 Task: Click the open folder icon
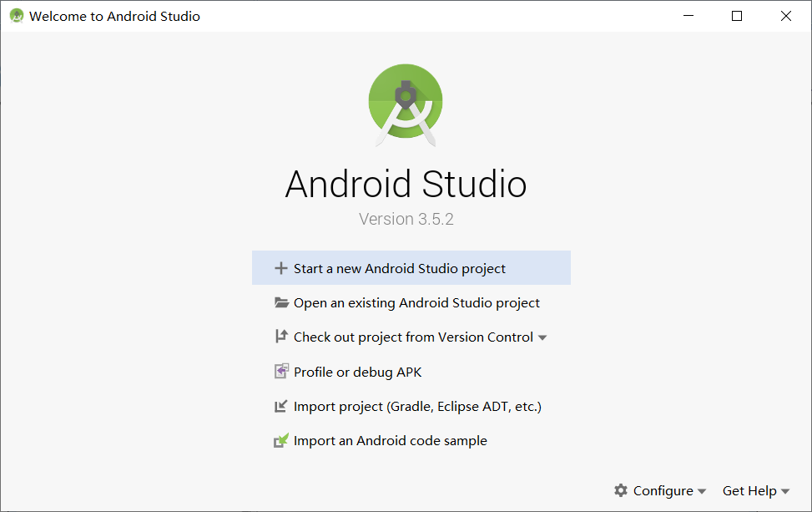click(281, 302)
